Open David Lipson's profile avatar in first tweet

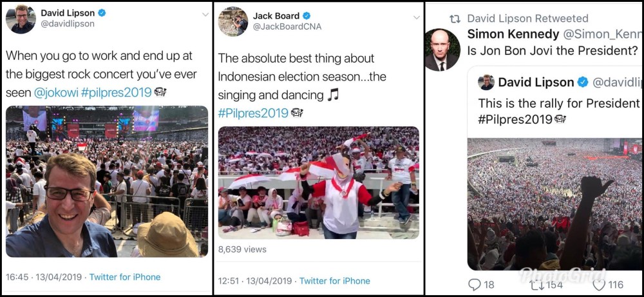pyautogui.click(x=20, y=19)
